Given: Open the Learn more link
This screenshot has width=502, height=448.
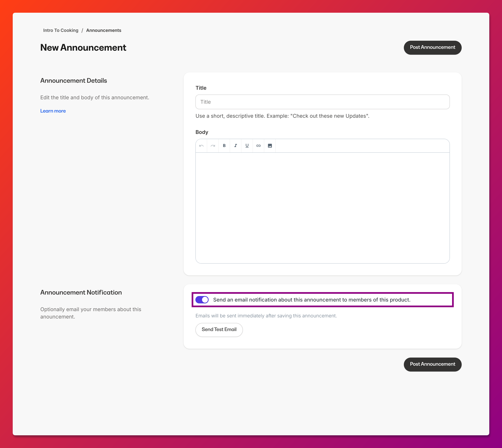Looking at the screenshot, I should [53, 111].
